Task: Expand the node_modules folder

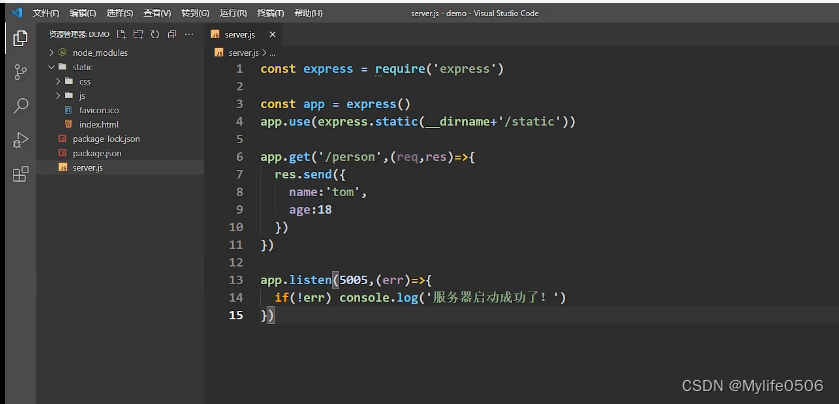Action: coord(98,52)
